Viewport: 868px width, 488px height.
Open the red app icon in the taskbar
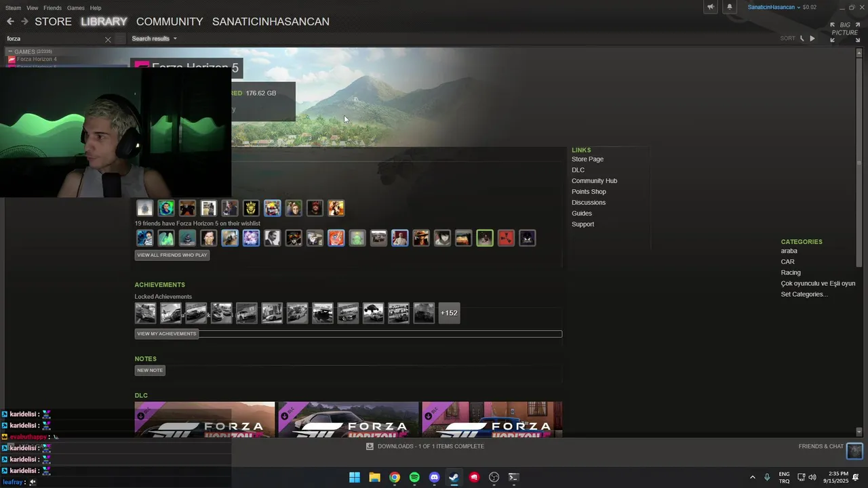474,477
